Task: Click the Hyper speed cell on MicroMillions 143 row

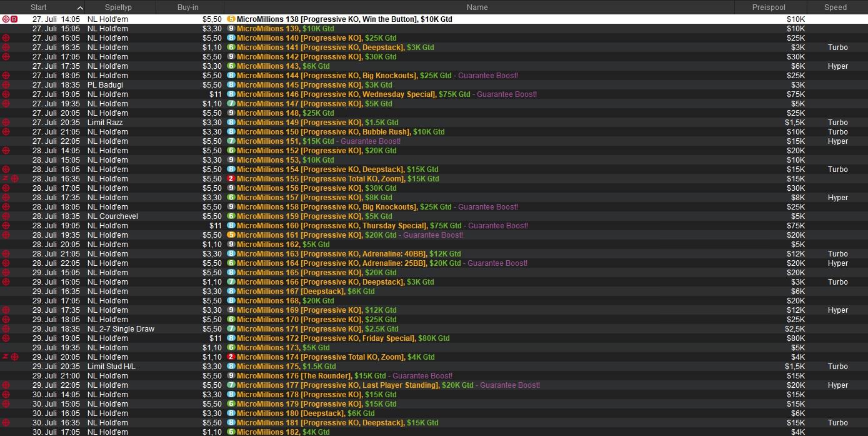Action: 837,66
